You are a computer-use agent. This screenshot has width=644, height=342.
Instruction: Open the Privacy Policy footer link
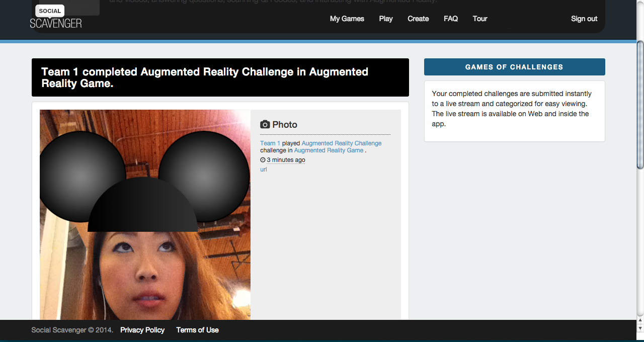click(x=142, y=330)
